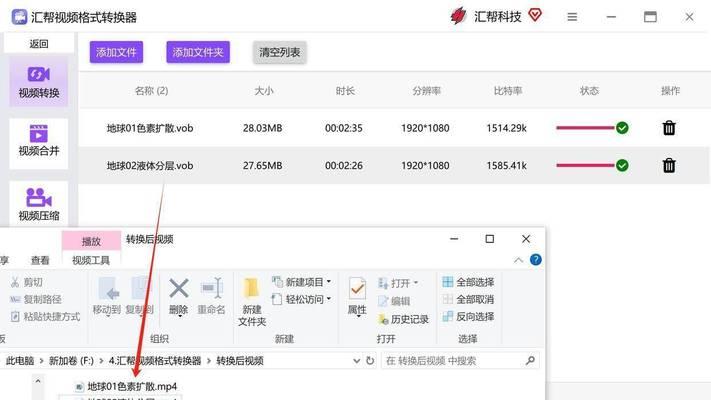The width and height of the screenshot is (711, 400).
Task: Delete the 地球01色素扩散.vob row with trash icon
Action: pyautogui.click(x=669, y=128)
